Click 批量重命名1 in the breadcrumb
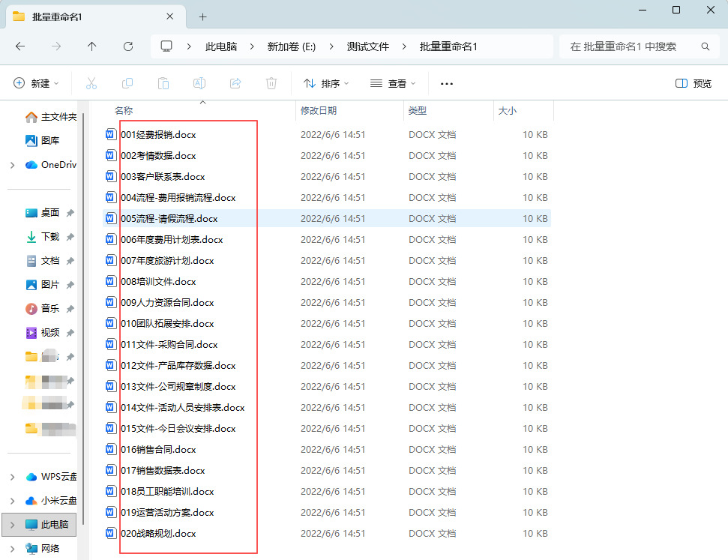 pyautogui.click(x=448, y=46)
